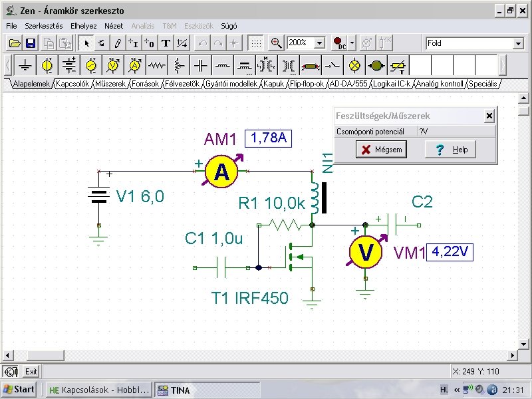Click the R1 10,0k resistor in the schematic
Screen dimensions: 532x399
(x=286, y=225)
